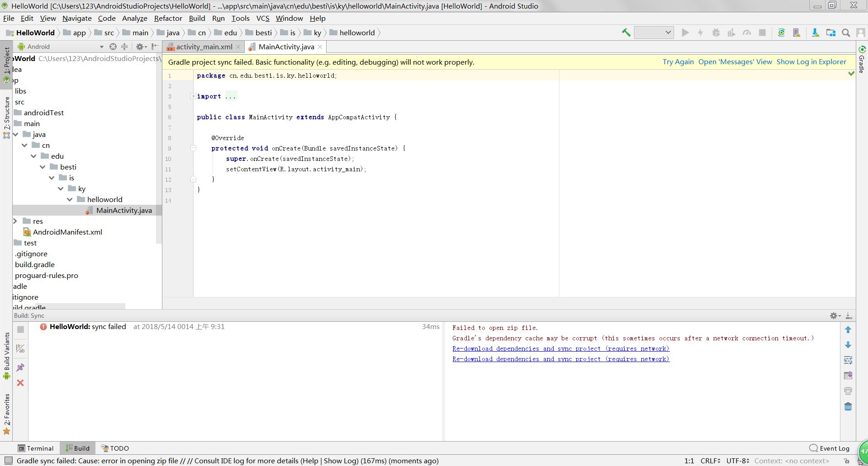Image resolution: width=868 pixels, height=466 pixels.
Task: Collapse the cn package
Action: 24,145
